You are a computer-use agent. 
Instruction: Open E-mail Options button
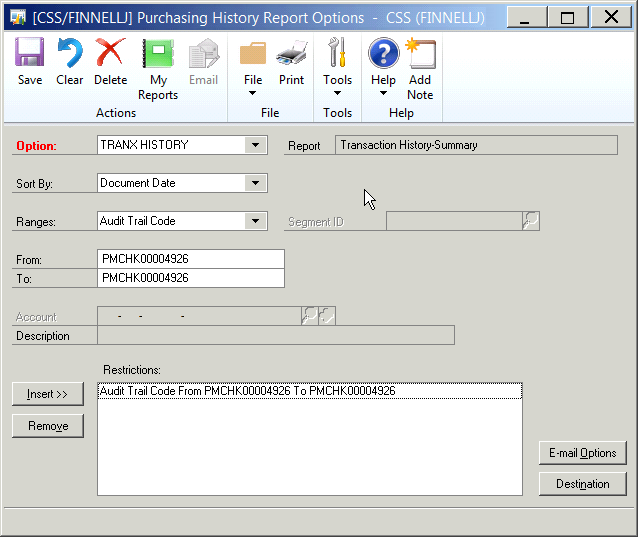tap(582, 453)
